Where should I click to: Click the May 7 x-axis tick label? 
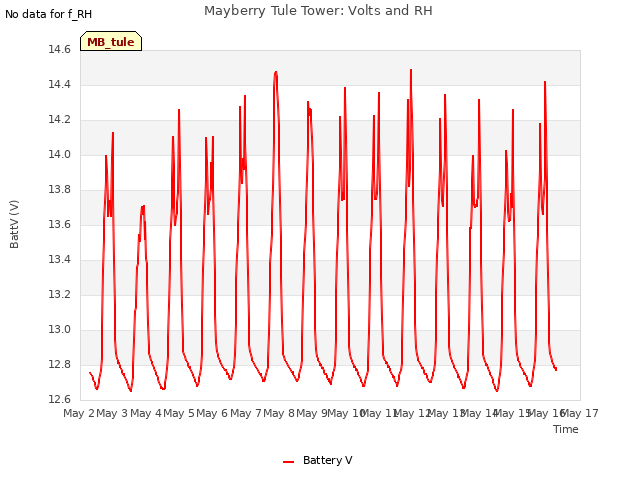246,413
